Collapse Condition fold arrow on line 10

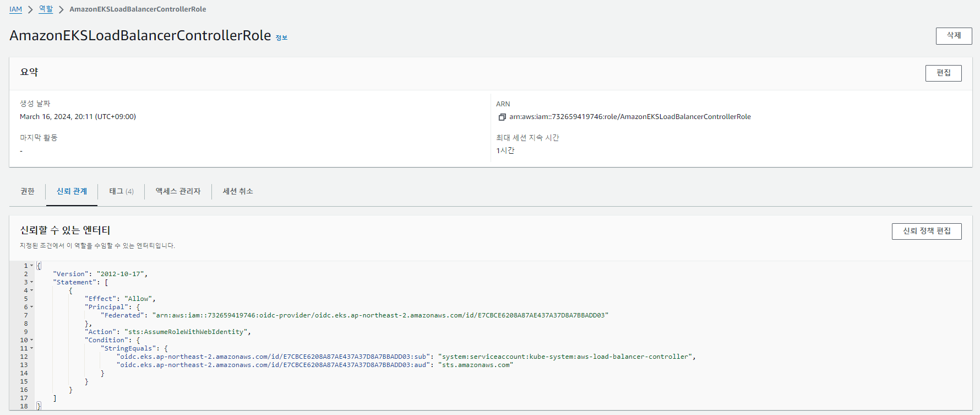coord(31,340)
